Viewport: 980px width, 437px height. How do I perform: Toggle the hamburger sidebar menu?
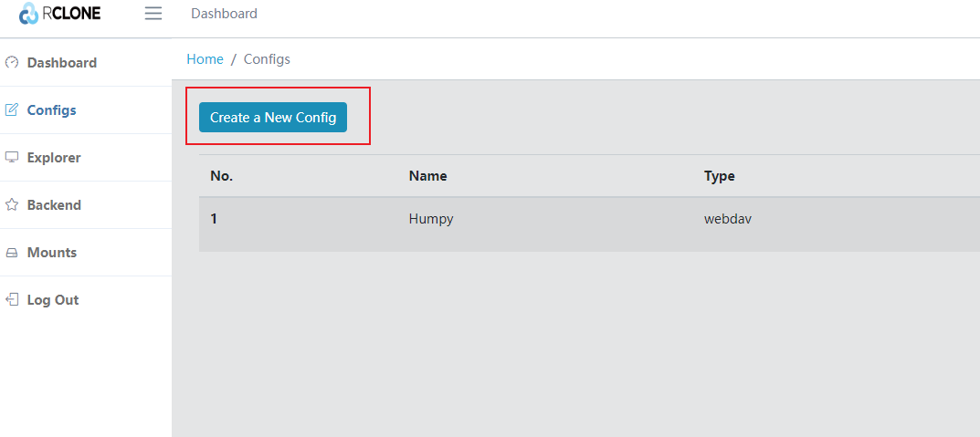point(153,14)
